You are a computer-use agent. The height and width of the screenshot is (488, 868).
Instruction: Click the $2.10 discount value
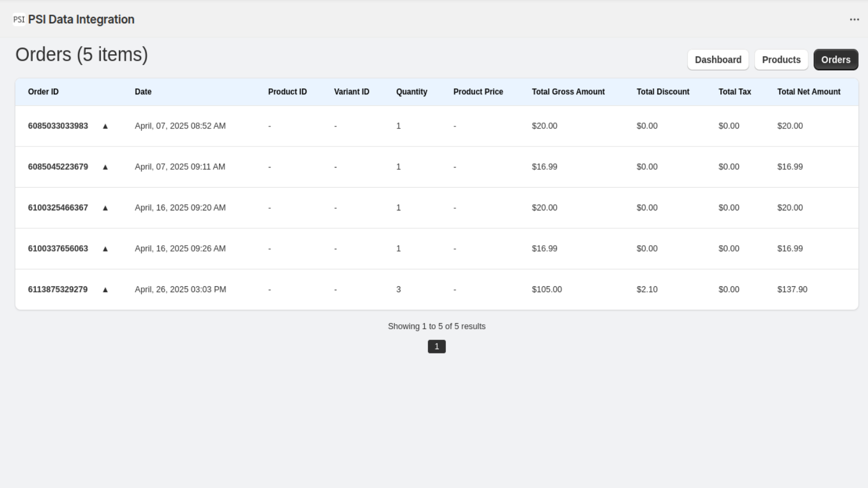(x=647, y=290)
